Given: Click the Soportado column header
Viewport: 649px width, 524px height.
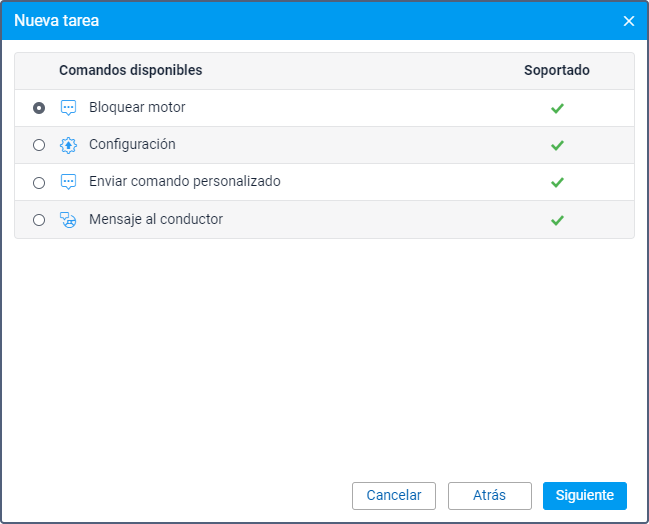Looking at the screenshot, I should pyautogui.click(x=557, y=71).
